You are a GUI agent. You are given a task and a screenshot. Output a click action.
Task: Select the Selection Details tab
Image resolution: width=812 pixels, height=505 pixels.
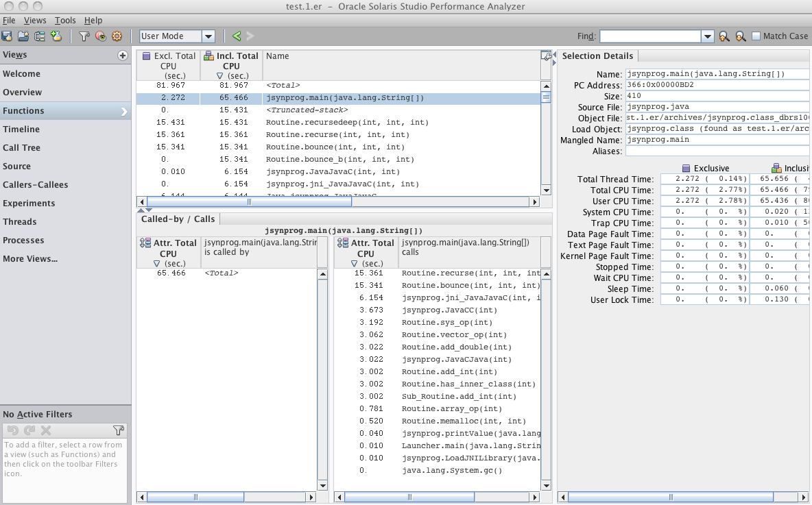(597, 56)
